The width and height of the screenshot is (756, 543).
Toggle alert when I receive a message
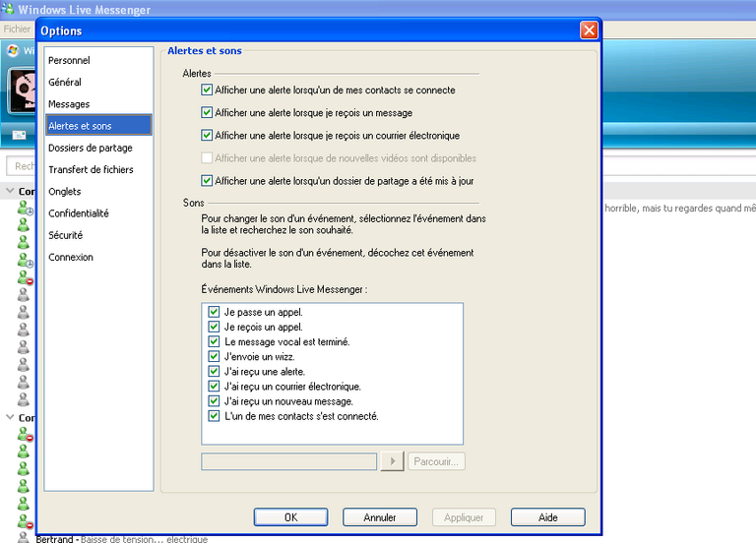point(207,112)
